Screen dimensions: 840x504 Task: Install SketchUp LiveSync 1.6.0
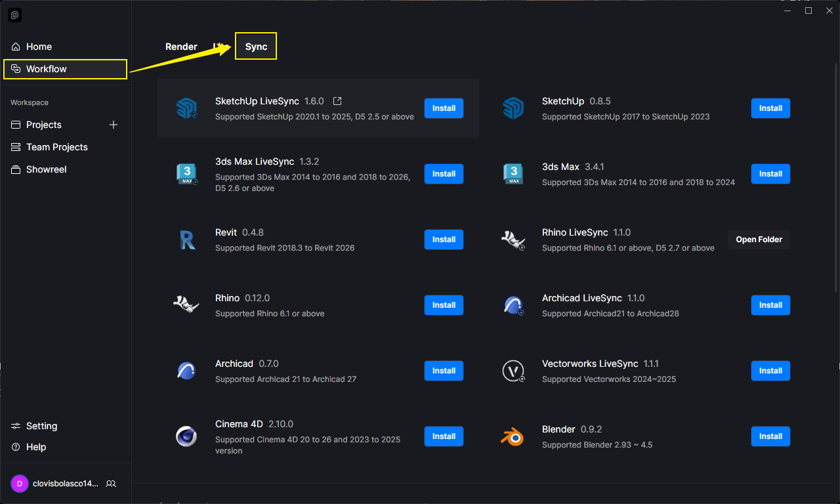444,108
